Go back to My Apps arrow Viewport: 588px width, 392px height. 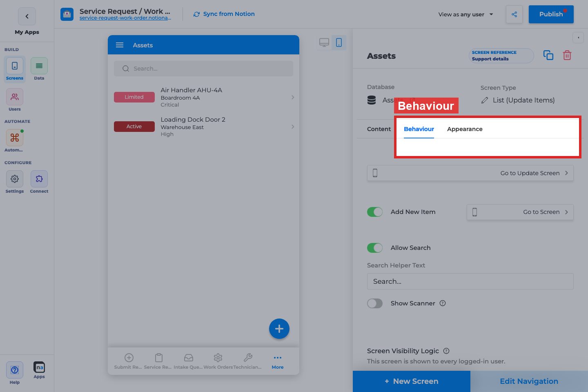[27, 16]
